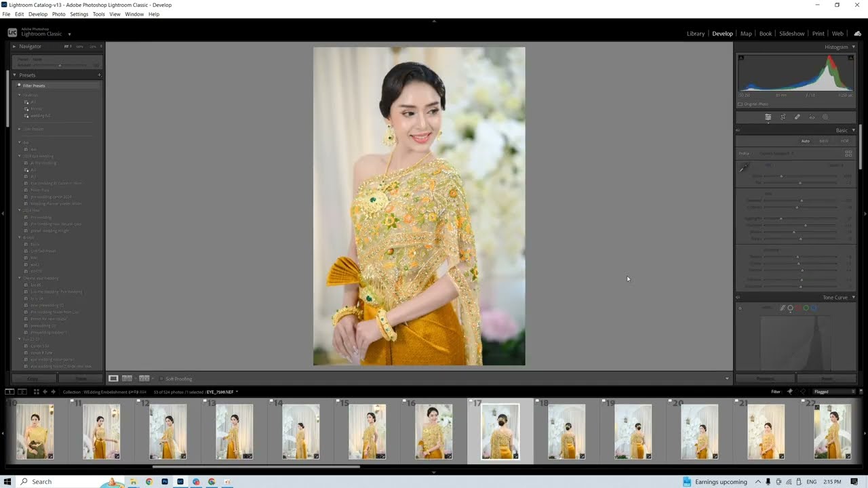Toggle highlight clipping indicator in Histogram
868x488 pixels.
(851, 58)
